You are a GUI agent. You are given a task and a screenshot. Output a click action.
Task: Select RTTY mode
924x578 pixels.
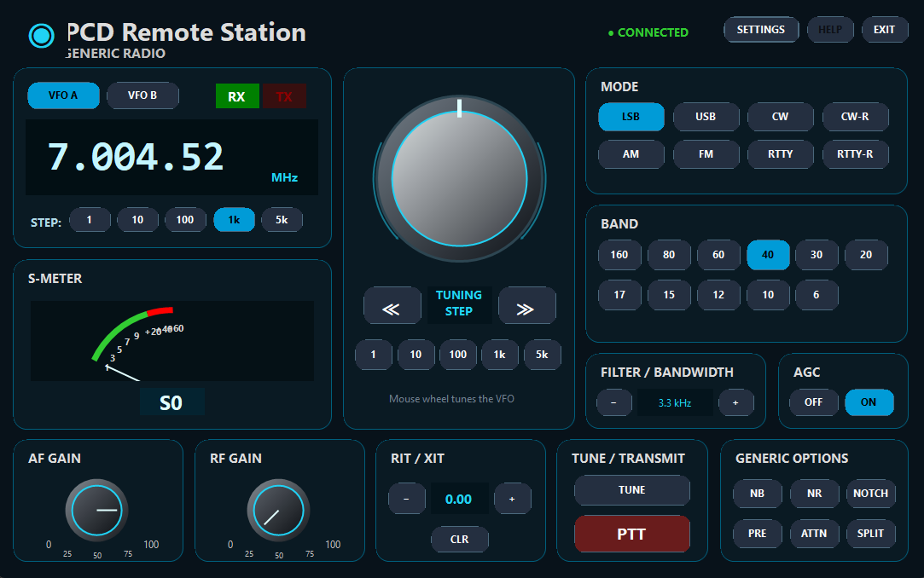(x=780, y=154)
